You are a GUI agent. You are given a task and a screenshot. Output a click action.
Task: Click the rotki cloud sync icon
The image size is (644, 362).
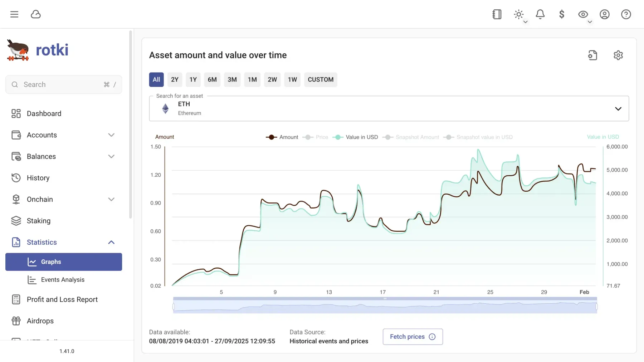pos(36,14)
